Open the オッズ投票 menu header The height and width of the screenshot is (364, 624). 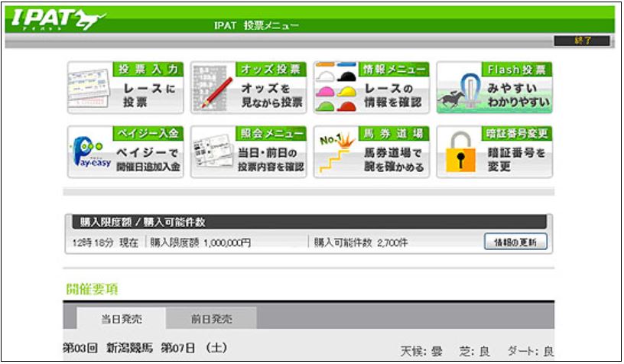271,70
